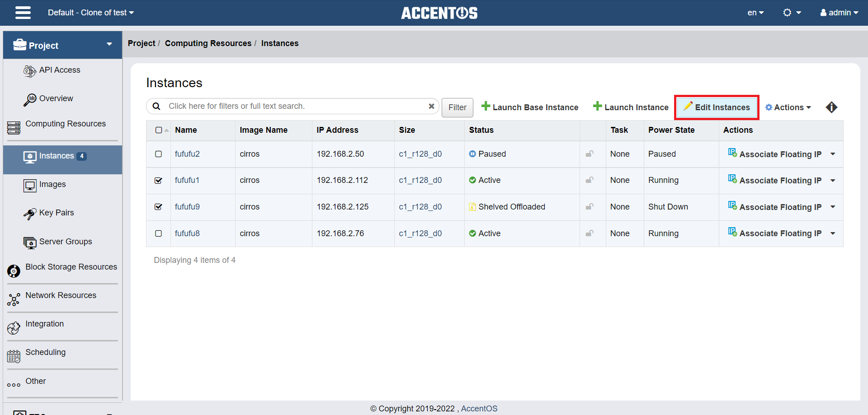Click Launch Instance button
This screenshot has height=415, width=868.
click(x=631, y=107)
